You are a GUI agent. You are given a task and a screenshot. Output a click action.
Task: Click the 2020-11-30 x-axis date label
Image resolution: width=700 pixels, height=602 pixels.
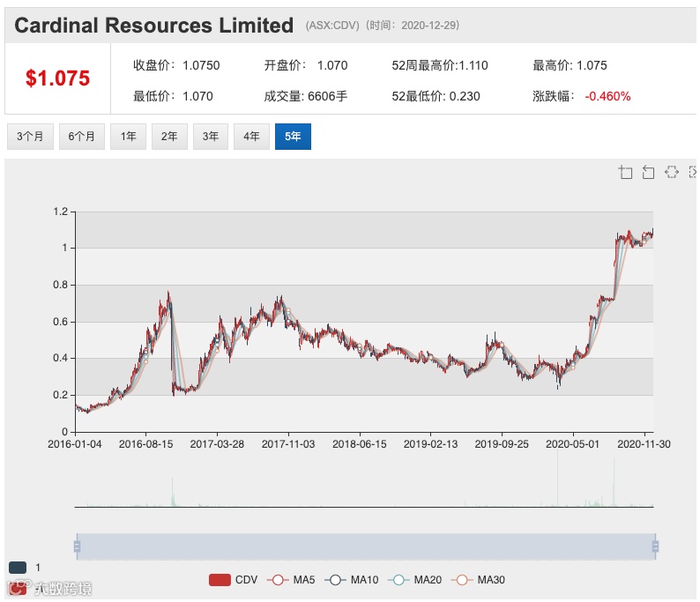tap(644, 444)
